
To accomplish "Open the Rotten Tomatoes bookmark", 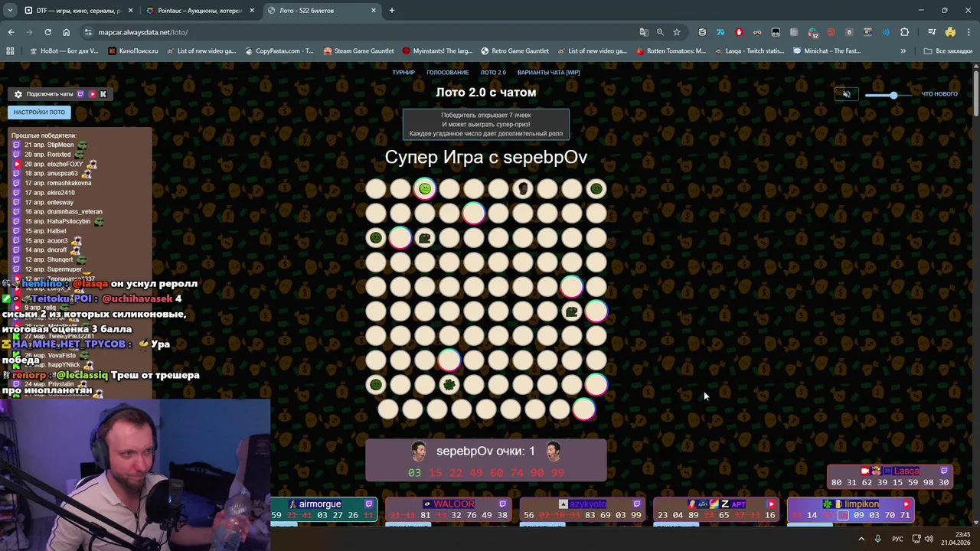I will tap(671, 51).
